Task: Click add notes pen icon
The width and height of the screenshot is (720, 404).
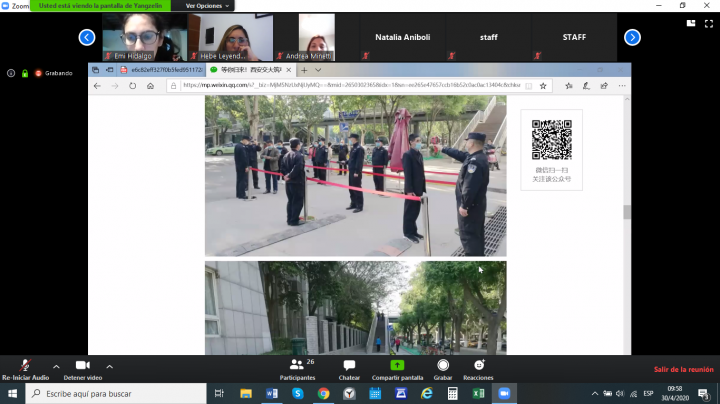Action: point(586,86)
